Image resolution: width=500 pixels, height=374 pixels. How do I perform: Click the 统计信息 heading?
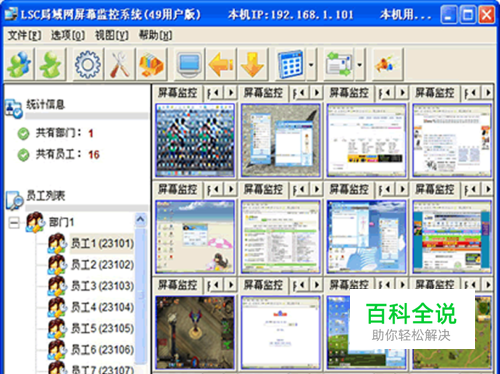pos(46,104)
